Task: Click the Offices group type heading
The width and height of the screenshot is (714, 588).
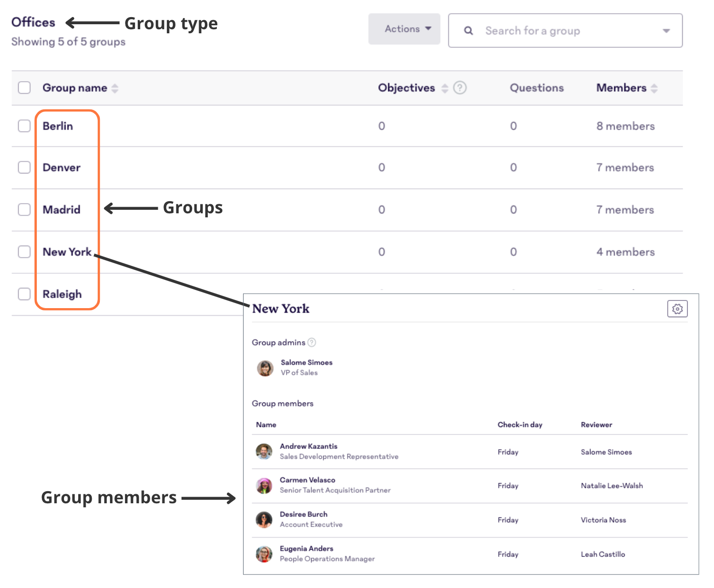Action: (33, 22)
